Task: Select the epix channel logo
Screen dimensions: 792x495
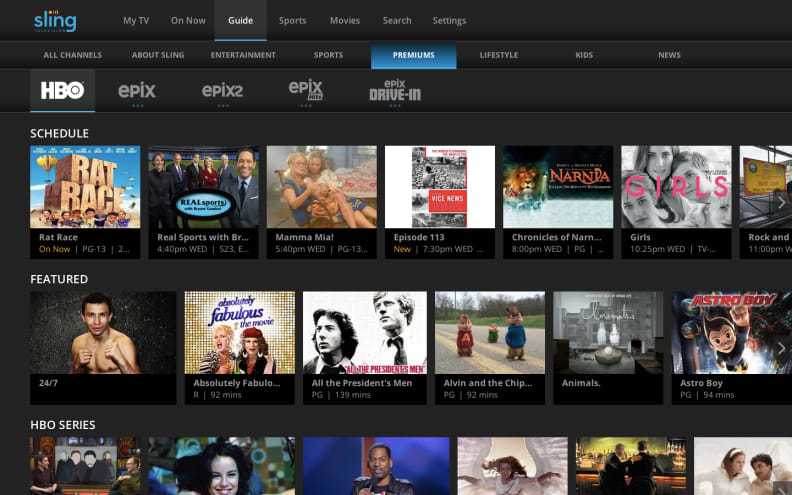Action: 137,91
